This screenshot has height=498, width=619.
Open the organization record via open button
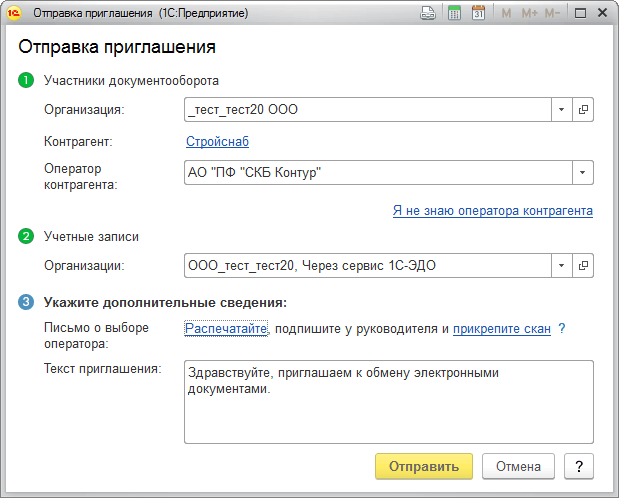(x=583, y=109)
